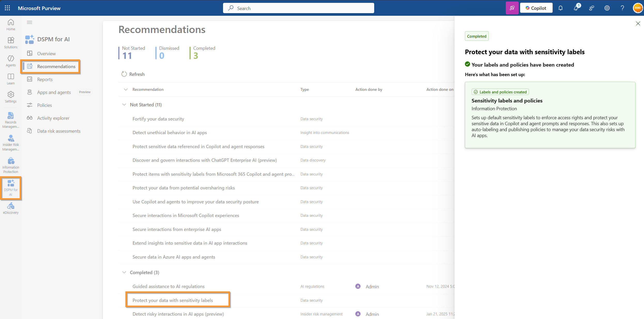
Task: Open the settings gear in top bar
Action: 607,8
